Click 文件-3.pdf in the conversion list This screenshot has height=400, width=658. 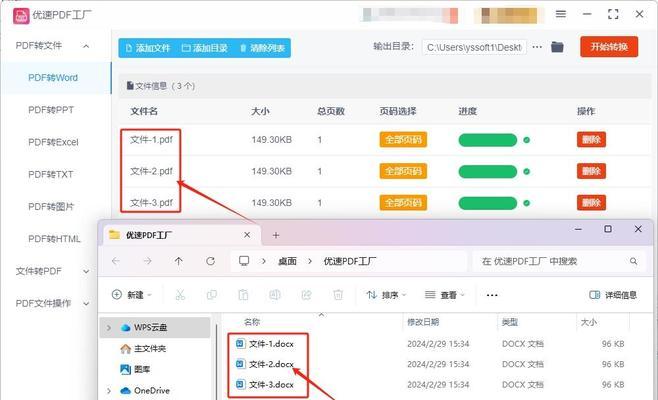[x=151, y=203]
